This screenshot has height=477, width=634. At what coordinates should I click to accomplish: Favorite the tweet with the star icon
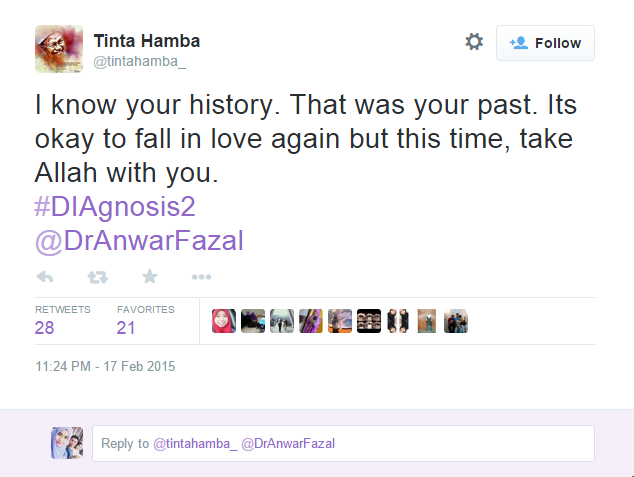coord(149,277)
